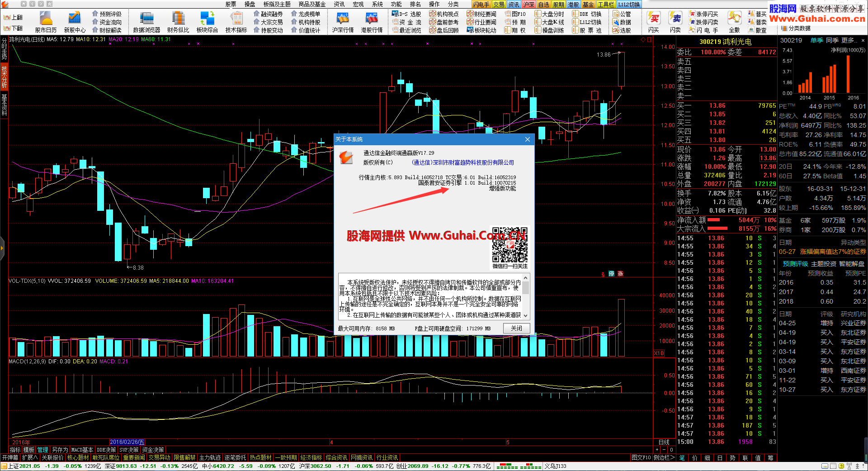Switch to the 单季 financial view
868x471 pixels.
816,40
